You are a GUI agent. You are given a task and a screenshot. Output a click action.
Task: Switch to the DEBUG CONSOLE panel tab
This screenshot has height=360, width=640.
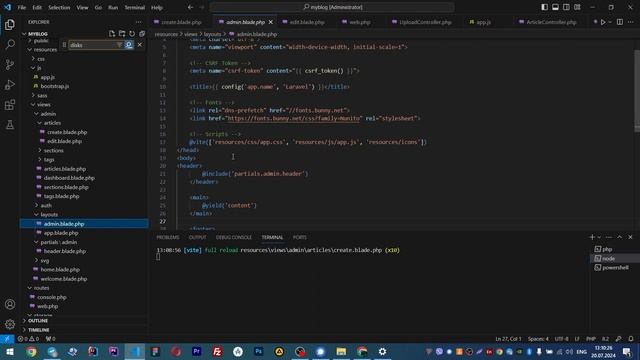(x=234, y=237)
